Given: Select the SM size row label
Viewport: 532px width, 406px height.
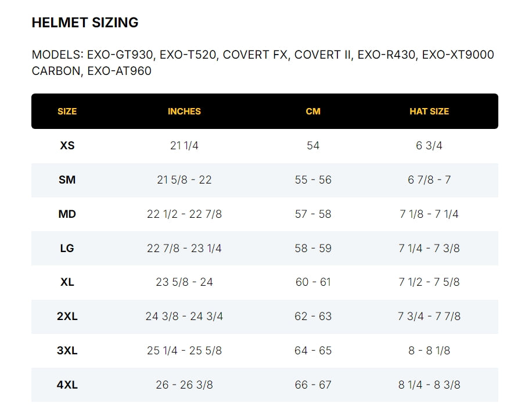Looking at the screenshot, I should click(x=67, y=179).
